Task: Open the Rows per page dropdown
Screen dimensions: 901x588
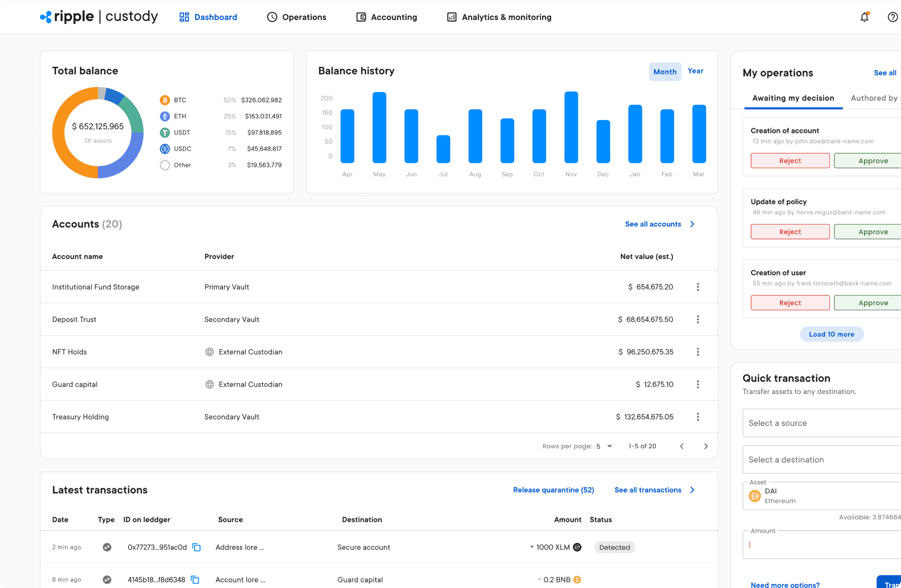Action: [604, 445]
